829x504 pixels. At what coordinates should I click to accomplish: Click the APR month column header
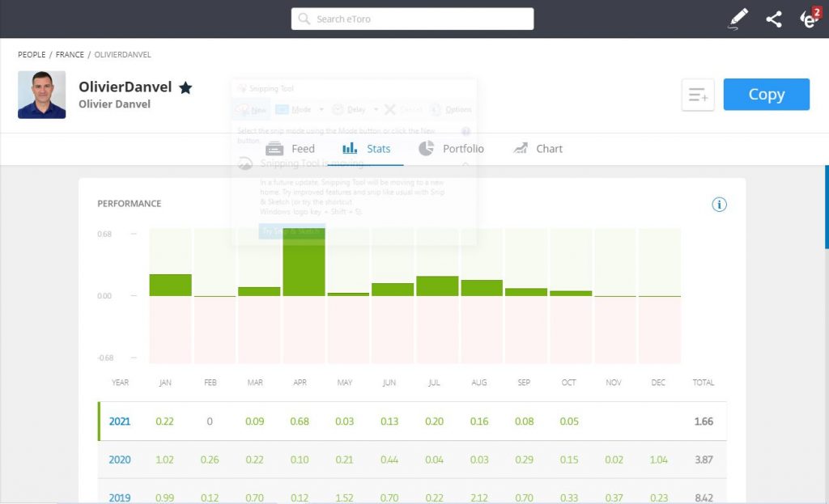pos(300,383)
